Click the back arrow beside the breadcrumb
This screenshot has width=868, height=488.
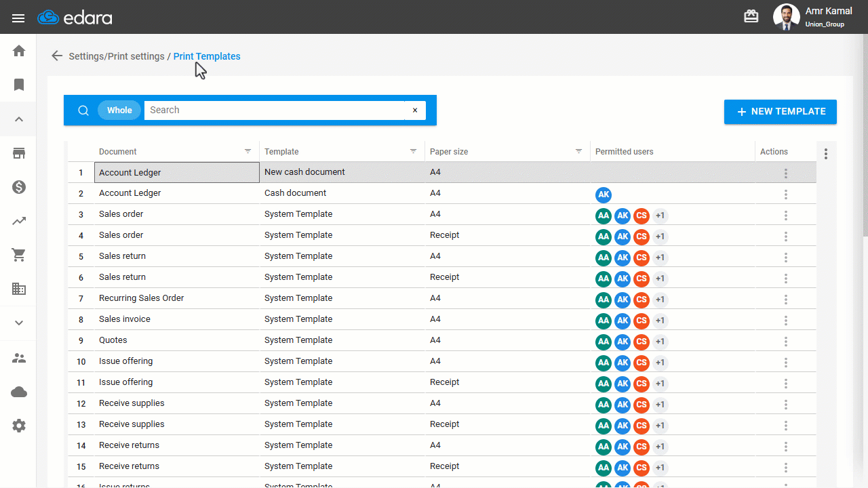click(57, 56)
